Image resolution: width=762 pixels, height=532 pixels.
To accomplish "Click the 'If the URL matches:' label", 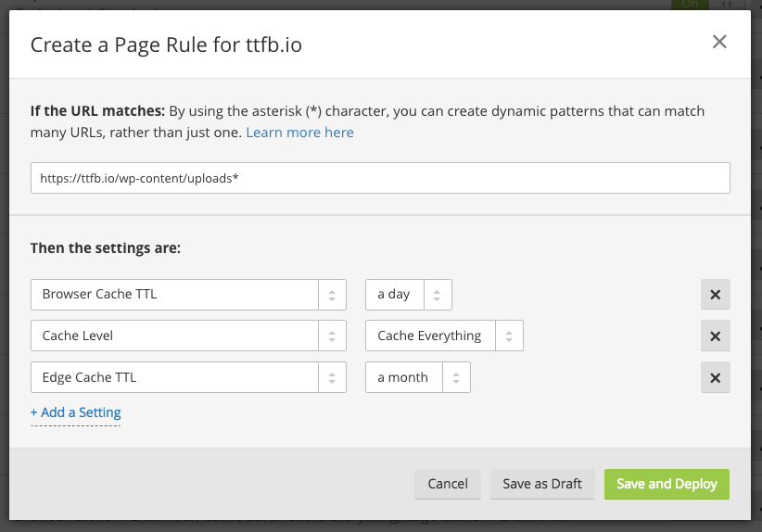I will pos(97,111).
